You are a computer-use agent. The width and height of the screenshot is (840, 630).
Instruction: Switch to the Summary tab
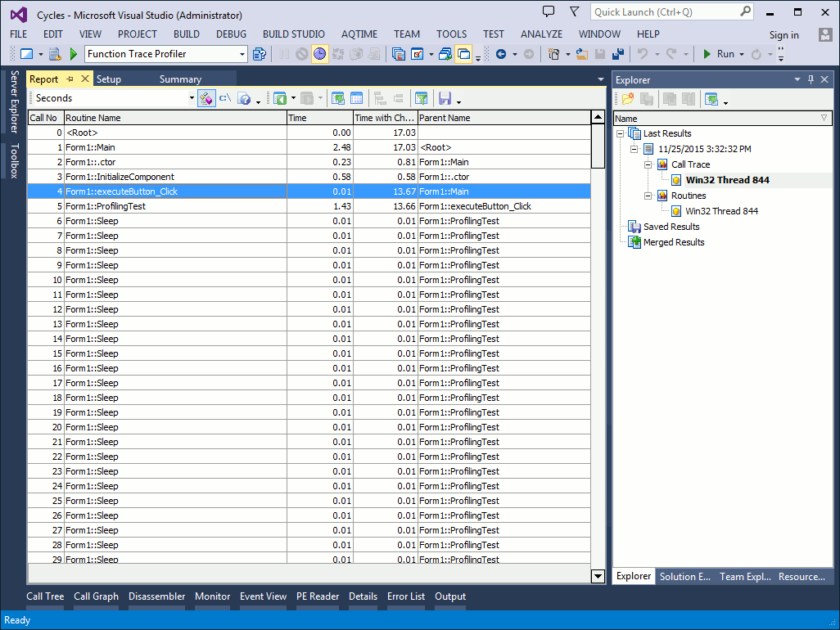click(x=180, y=79)
